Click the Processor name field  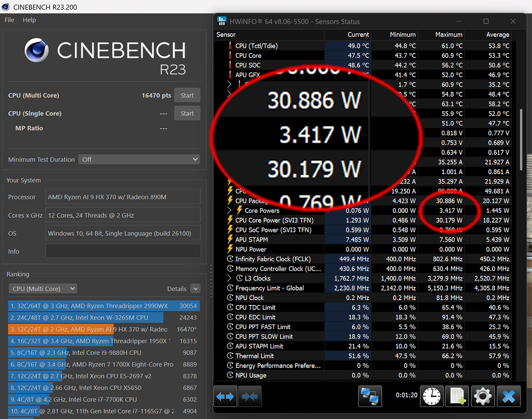point(123,197)
